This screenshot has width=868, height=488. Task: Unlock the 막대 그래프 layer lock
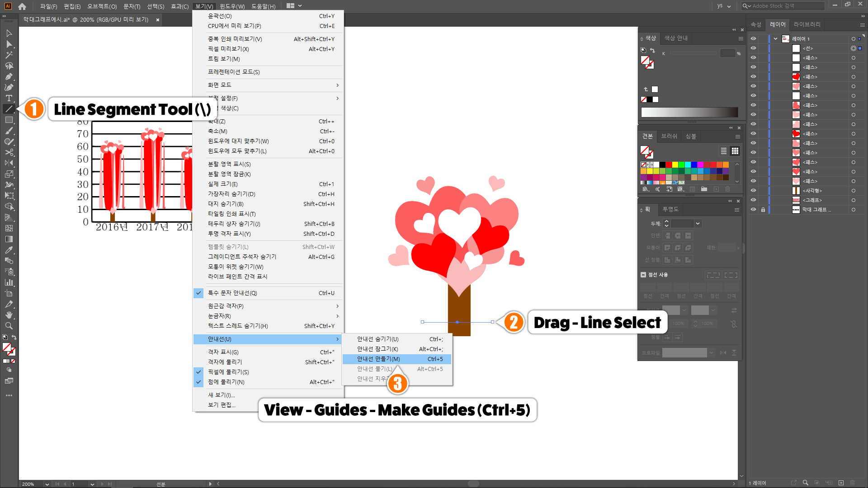(x=763, y=210)
